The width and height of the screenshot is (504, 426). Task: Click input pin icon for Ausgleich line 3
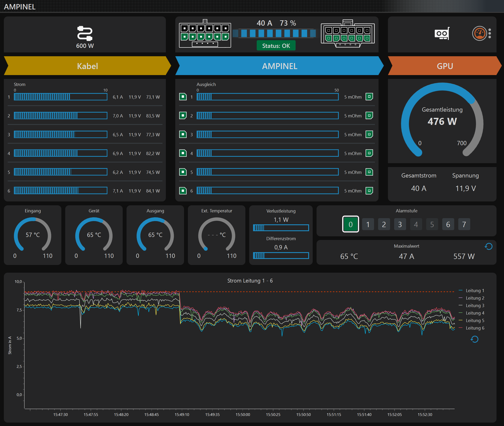pos(183,134)
